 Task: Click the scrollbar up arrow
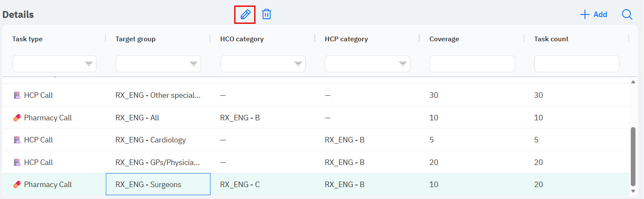[633, 82]
